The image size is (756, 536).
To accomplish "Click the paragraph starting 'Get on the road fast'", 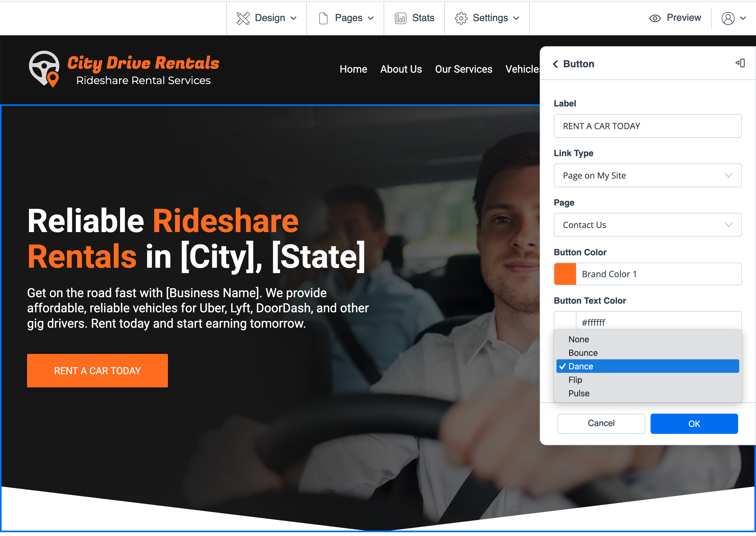I will [198, 308].
